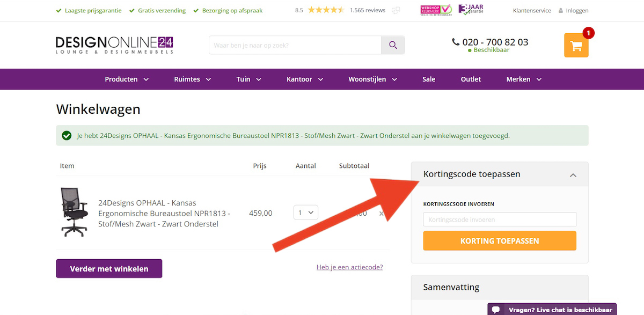Expand the Ruimtes menu
The height and width of the screenshot is (315, 644).
click(193, 79)
